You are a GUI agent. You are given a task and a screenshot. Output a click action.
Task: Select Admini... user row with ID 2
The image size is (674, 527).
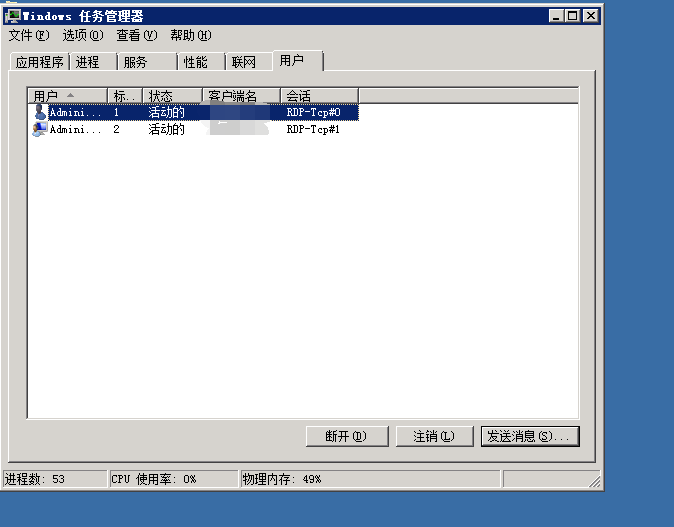click(x=195, y=129)
